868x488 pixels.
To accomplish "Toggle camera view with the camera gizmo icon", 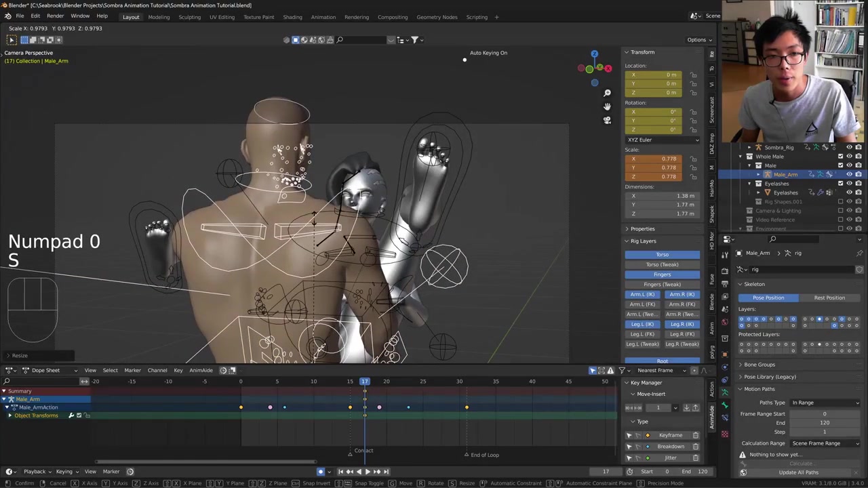I will (607, 120).
